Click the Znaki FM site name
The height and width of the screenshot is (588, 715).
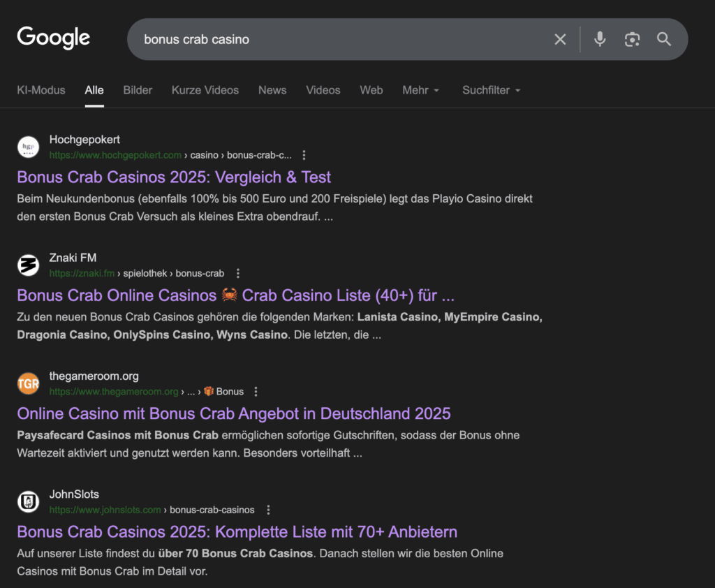coord(73,258)
